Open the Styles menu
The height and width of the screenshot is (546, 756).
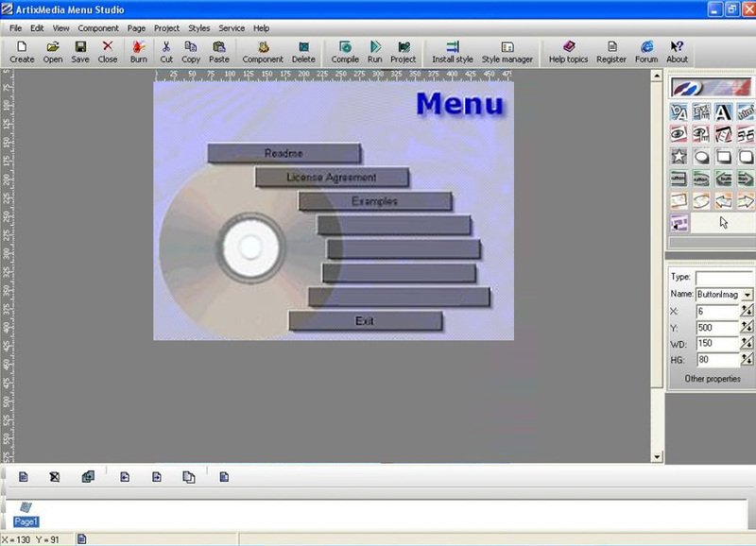199,28
